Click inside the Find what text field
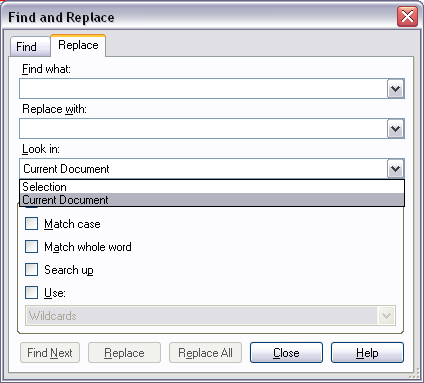The width and height of the screenshot is (424, 383). pyautogui.click(x=203, y=89)
